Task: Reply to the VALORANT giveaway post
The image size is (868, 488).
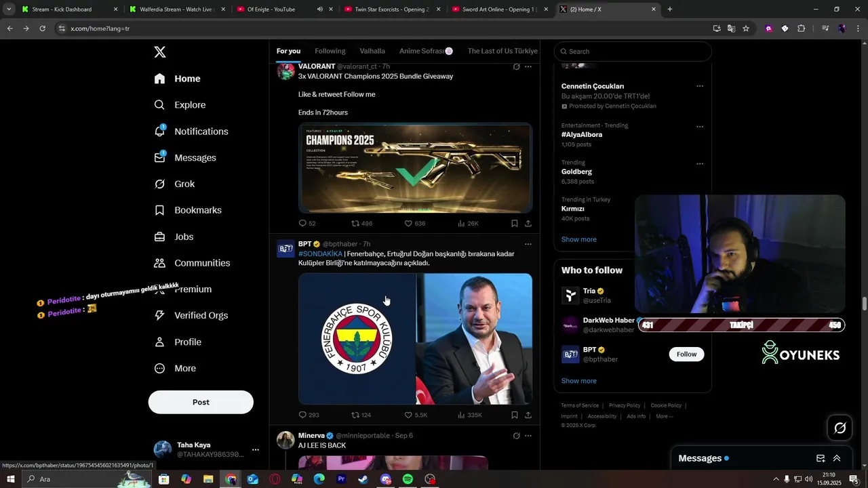Action: pos(307,224)
